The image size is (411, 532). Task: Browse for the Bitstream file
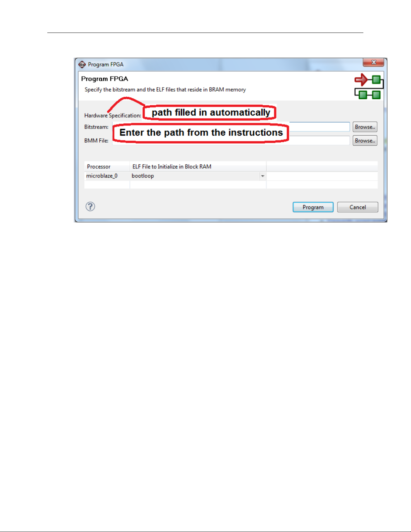pyautogui.click(x=365, y=127)
